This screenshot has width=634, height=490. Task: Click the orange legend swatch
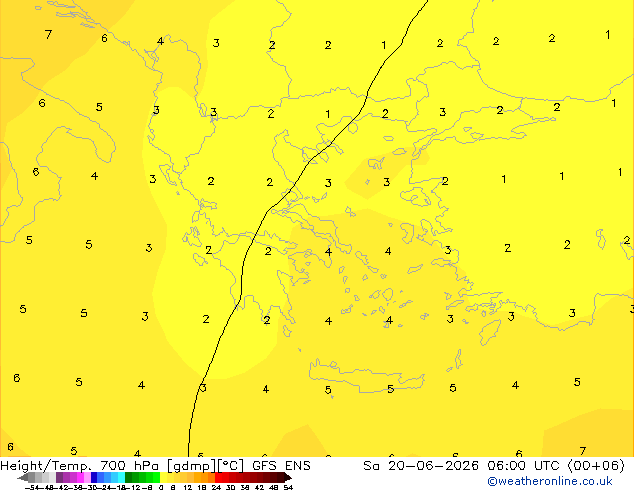click(205, 477)
